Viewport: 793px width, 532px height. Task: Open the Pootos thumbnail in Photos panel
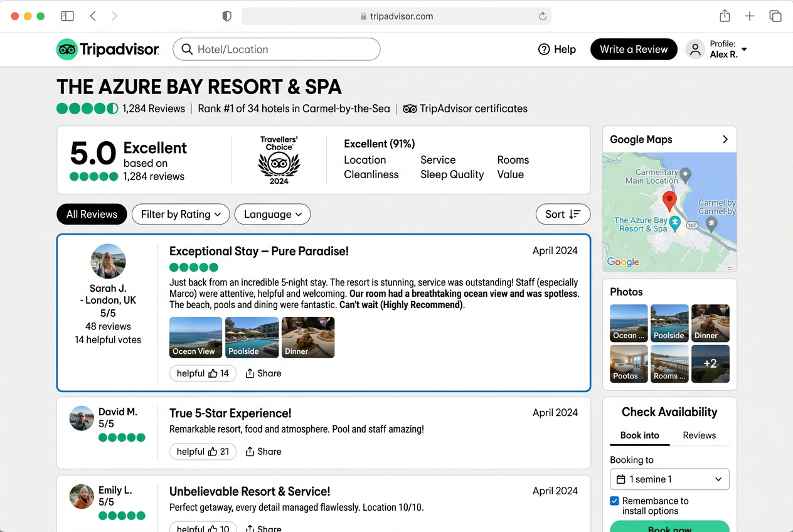coord(629,364)
